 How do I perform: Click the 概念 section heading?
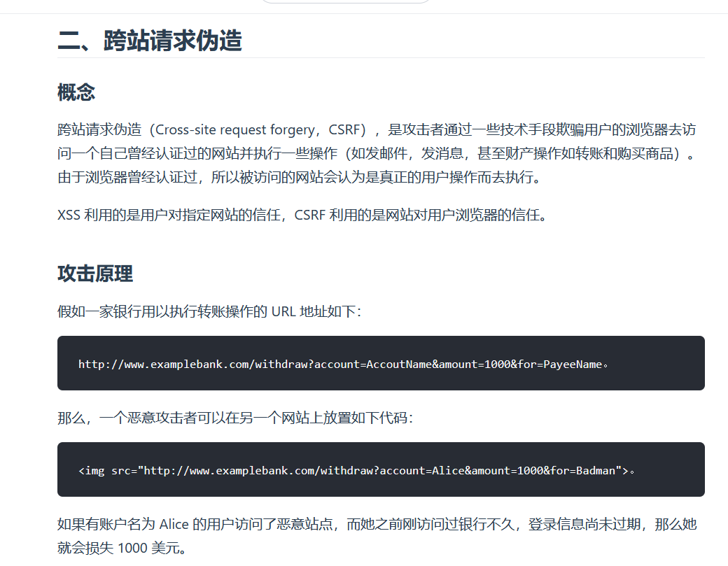click(76, 92)
